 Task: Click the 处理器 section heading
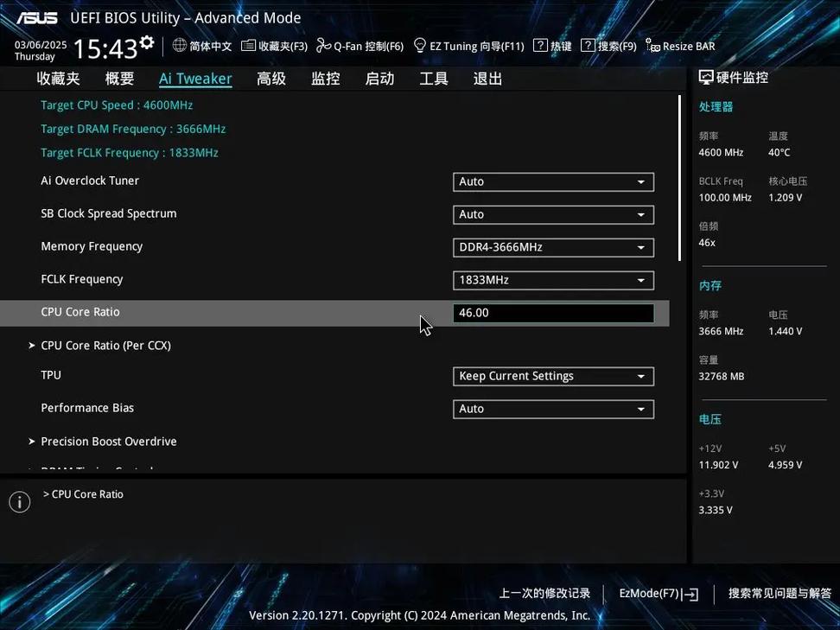click(716, 106)
